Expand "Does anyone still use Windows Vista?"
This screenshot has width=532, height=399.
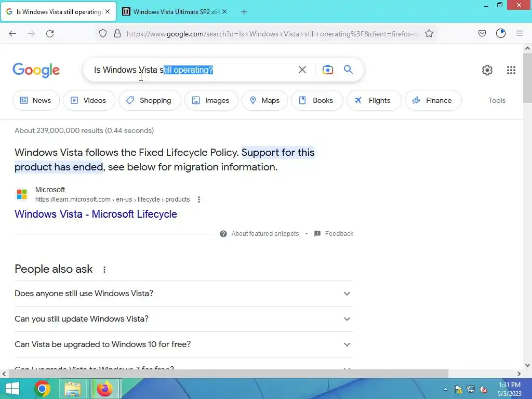[184, 294]
